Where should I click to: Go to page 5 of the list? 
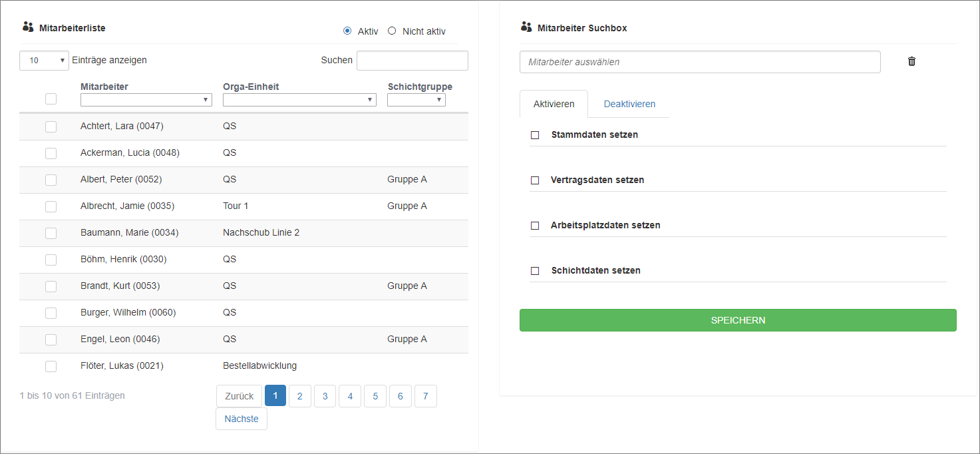point(375,396)
